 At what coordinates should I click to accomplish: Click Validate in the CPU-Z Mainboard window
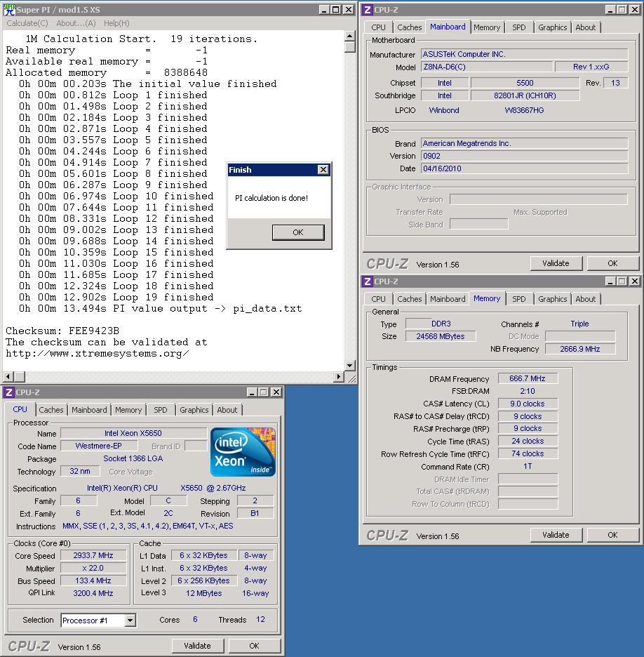tap(556, 263)
